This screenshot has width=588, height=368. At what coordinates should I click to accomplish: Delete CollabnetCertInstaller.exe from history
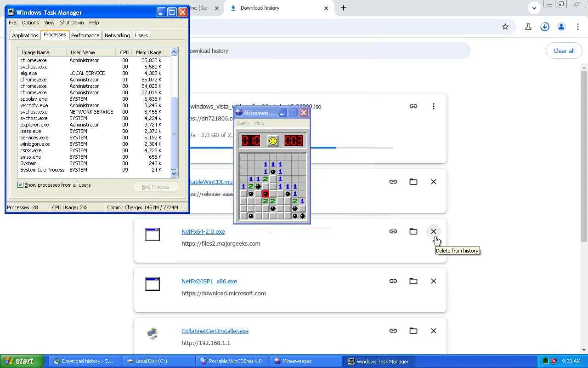[434, 331]
